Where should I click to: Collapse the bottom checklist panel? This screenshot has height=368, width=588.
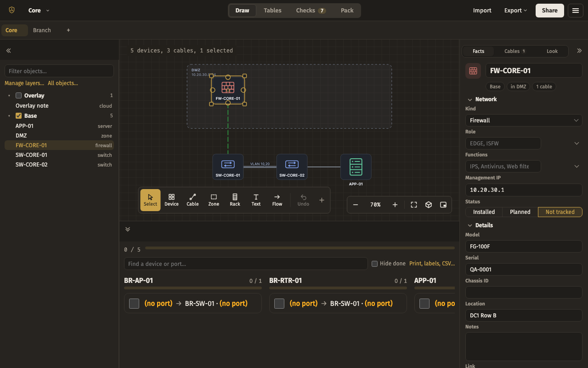click(128, 229)
